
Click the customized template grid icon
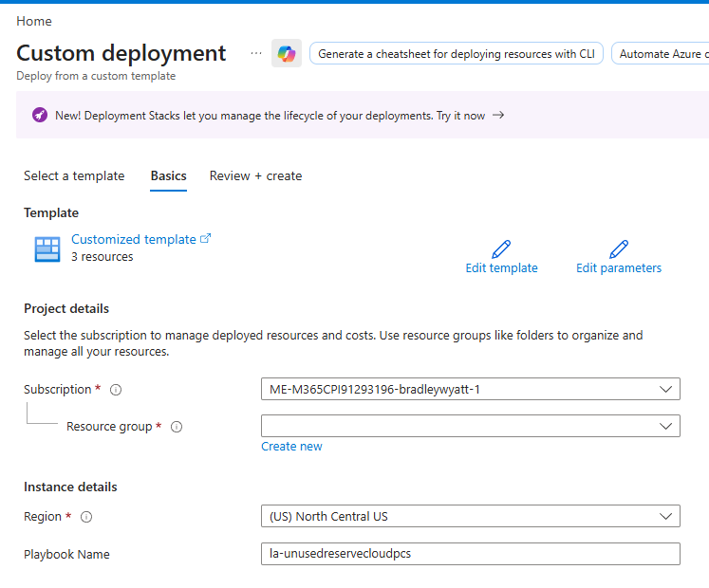[47, 249]
